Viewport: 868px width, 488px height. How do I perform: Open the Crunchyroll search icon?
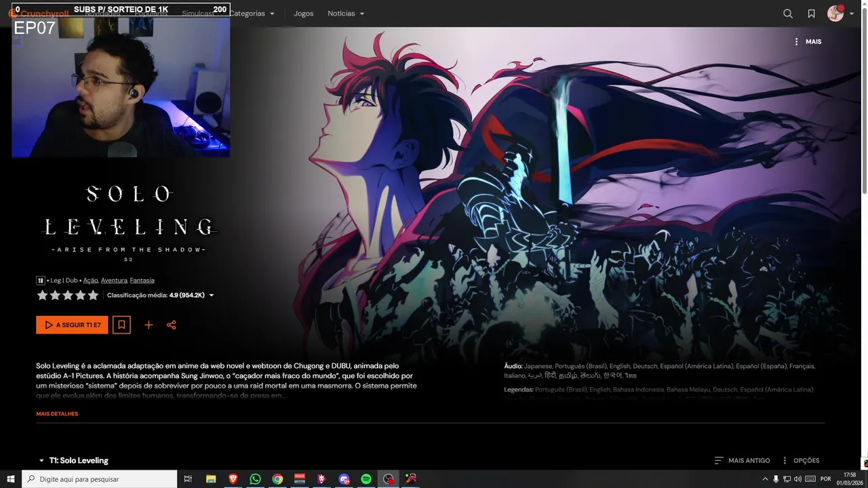pyautogui.click(x=788, y=14)
